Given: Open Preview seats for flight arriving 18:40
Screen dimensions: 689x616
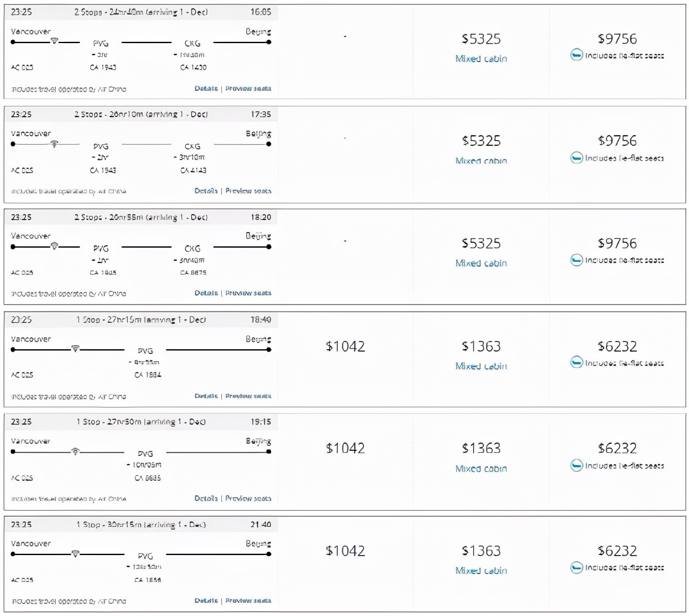Looking at the screenshot, I should point(248,396).
